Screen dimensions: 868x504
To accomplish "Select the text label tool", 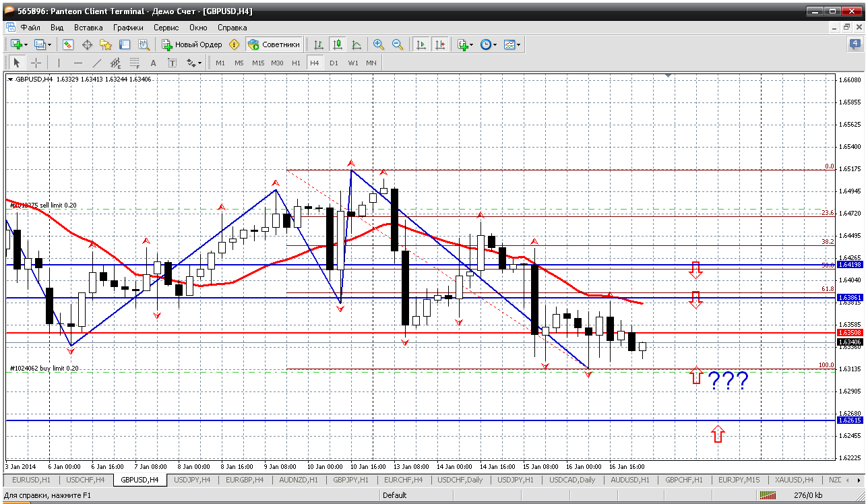I will click(172, 63).
